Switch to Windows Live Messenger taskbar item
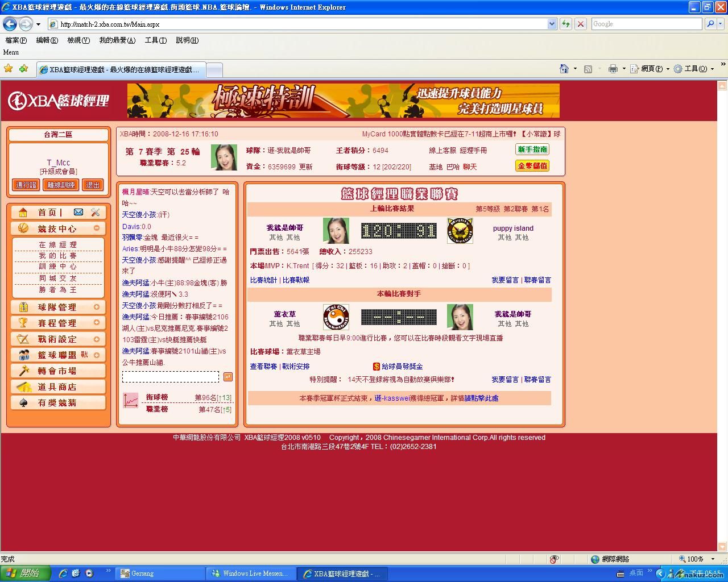 [x=251, y=573]
